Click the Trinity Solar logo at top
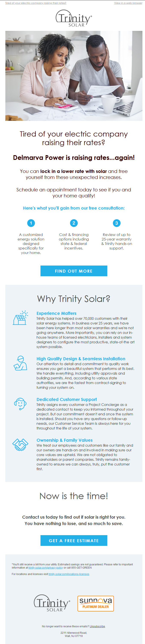Screen dimensions: 145x644 [74, 18]
